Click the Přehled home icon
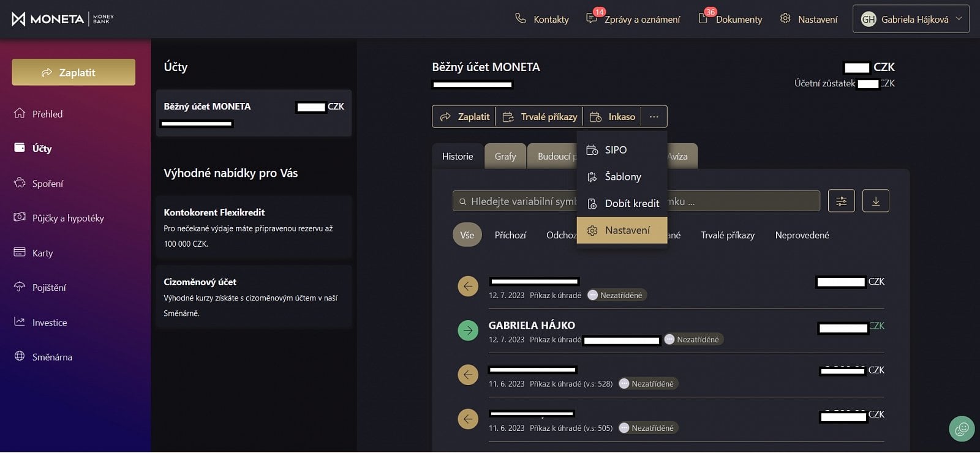Screen dimensions: 980x453 tap(20, 113)
